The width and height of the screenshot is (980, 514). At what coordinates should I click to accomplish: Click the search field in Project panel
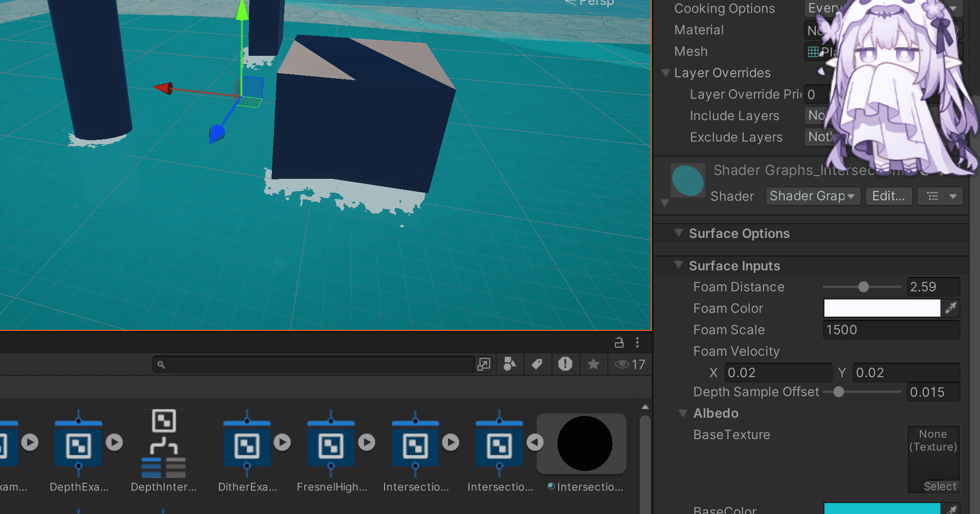(x=315, y=364)
